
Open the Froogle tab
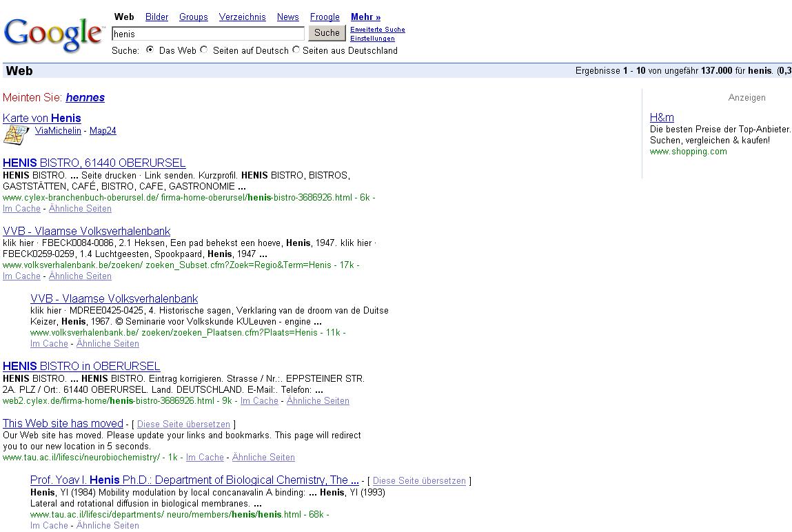click(x=325, y=17)
